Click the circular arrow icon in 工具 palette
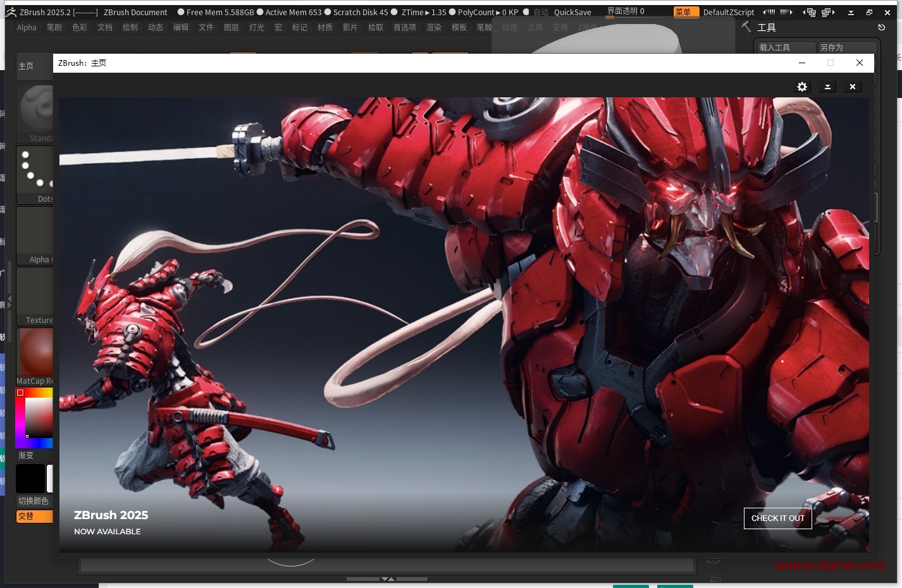902x588 pixels. (881, 27)
